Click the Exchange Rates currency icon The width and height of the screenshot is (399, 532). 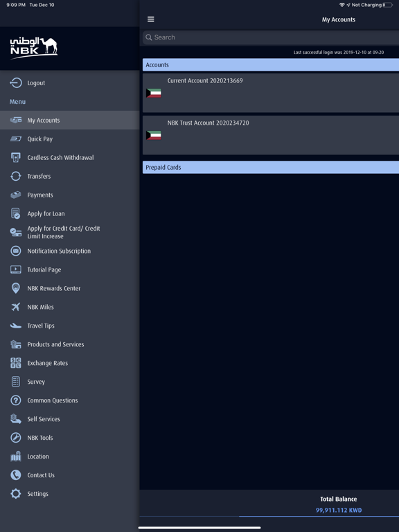pyautogui.click(x=16, y=363)
